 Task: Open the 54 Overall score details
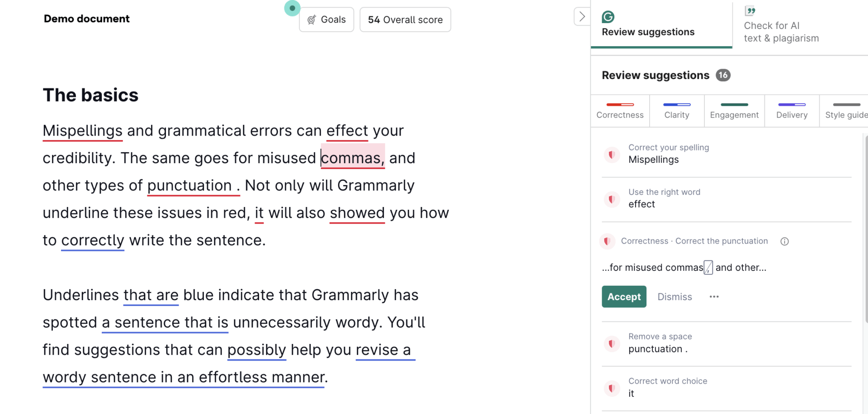point(405,19)
